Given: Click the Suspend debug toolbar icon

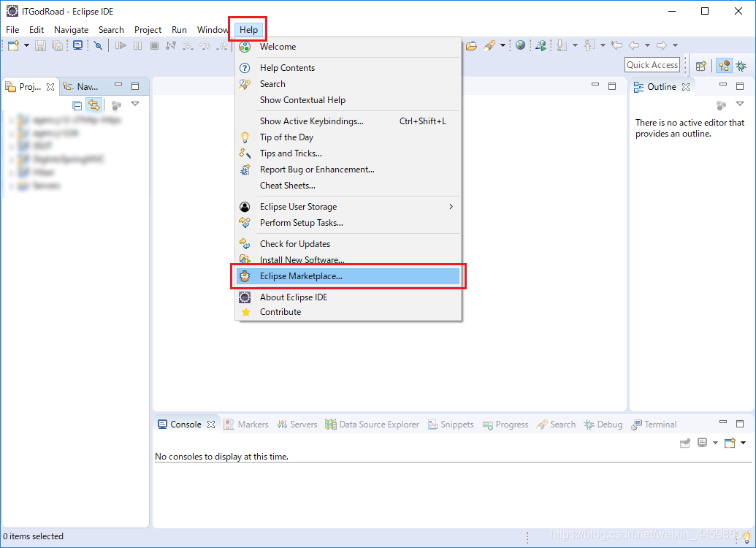Looking at the screenshot, I should pyautogui.click(x=138, y=45).
